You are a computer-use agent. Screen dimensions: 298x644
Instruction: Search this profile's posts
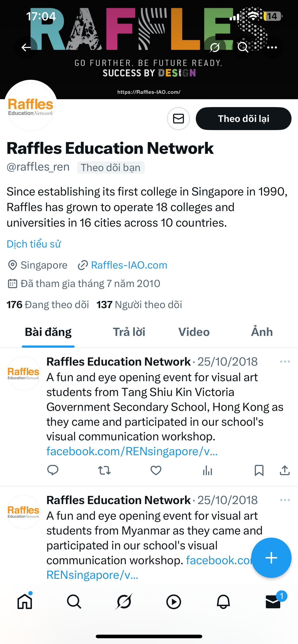pos(243,47)
